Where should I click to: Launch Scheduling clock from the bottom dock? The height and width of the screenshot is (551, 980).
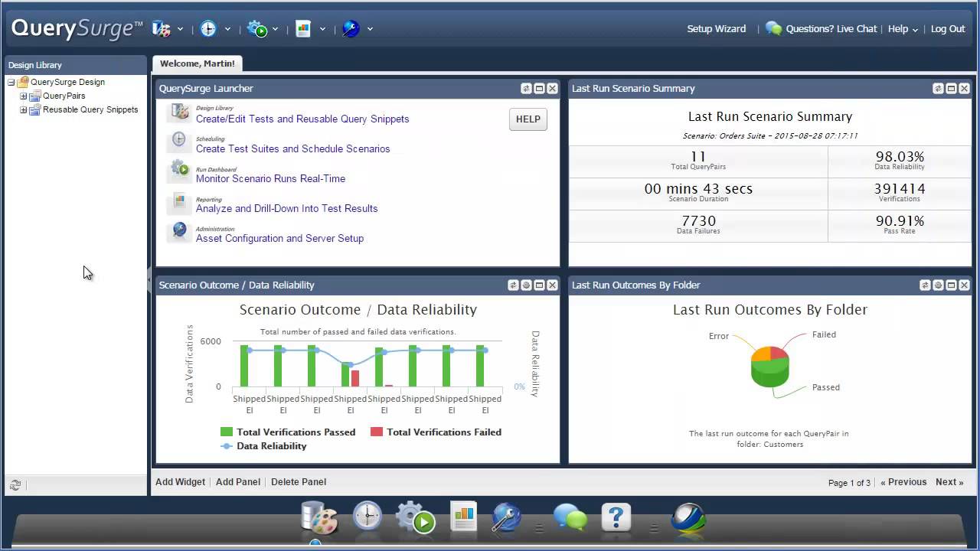[x=367, y=517]
